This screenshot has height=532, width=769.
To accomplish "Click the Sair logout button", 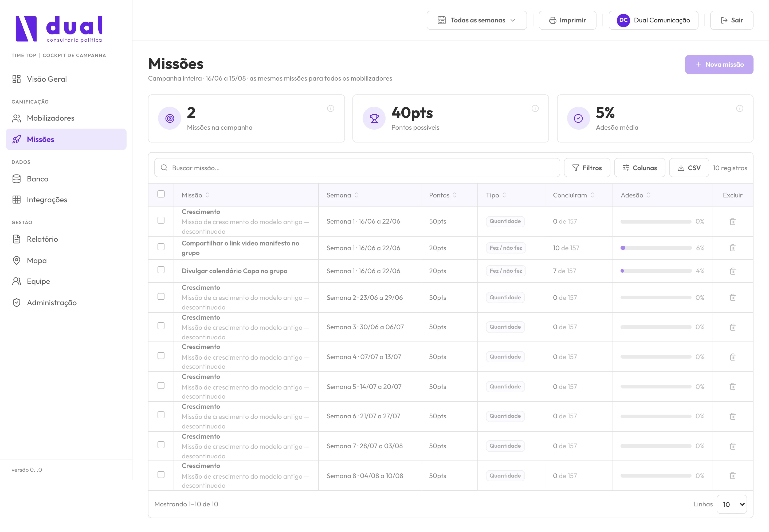I will point(732,20).
